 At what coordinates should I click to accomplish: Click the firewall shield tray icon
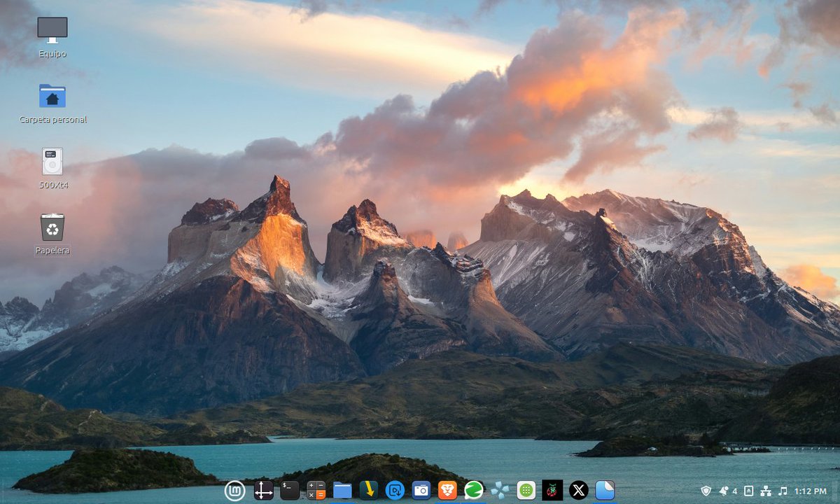pyautogui.click(x=706, y=491)
